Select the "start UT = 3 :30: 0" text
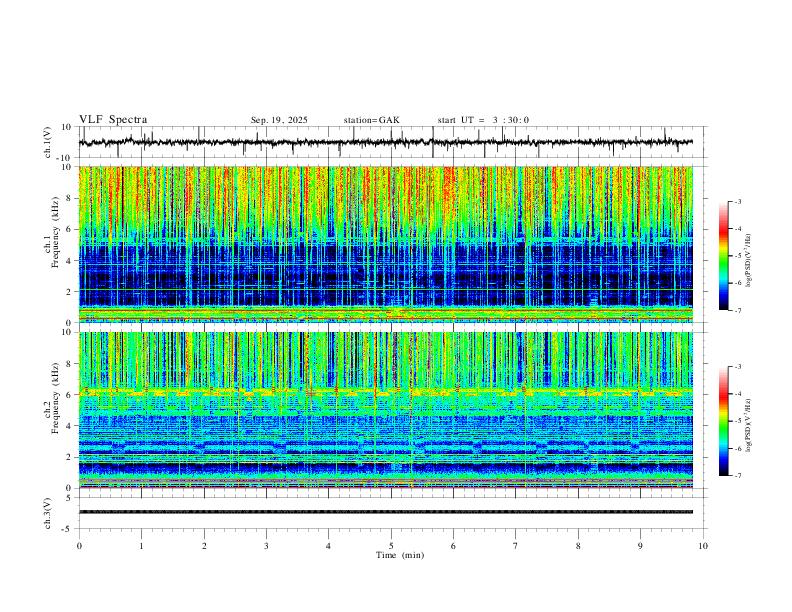The height and width of the screenshot is (612, 792). click(483, 120)
